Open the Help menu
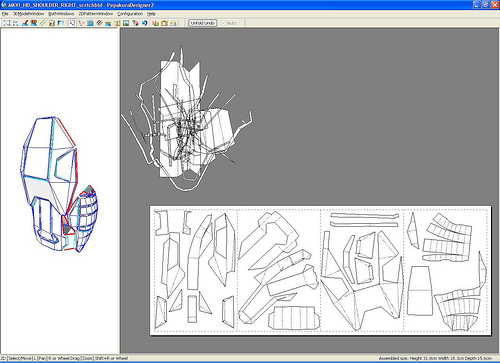The image size is (500, 363). coord(151,14)
